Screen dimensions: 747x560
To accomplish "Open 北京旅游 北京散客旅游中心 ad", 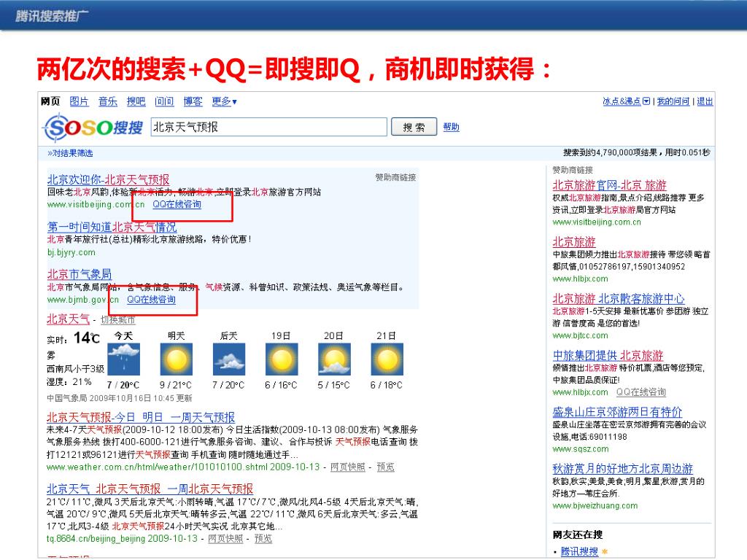I will 619,298.
